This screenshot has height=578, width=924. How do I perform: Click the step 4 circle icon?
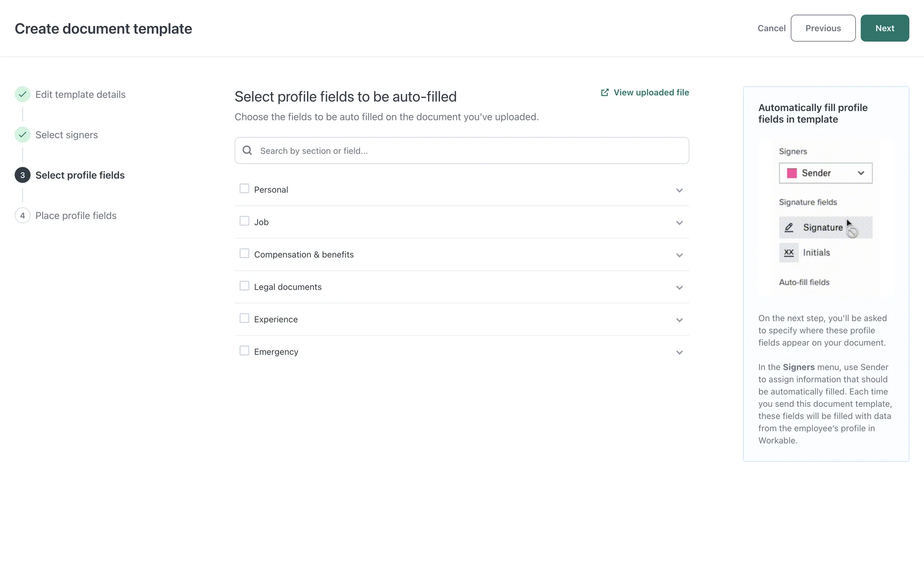tap(23, 216)
